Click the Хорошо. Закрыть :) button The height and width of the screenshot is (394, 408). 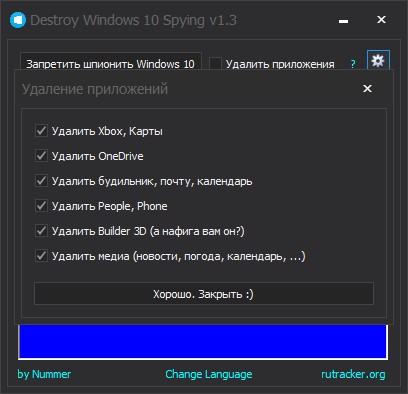point(204,294)
